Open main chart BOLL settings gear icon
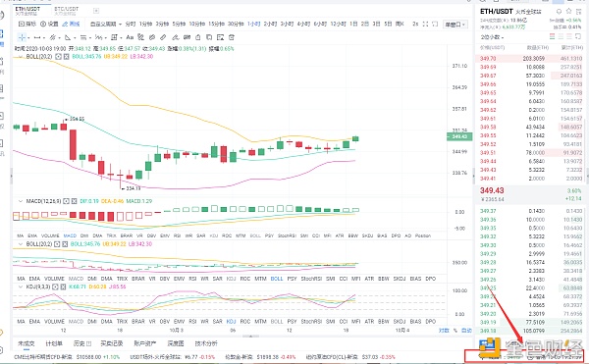589x364 pixels. [x=58, y=56]
